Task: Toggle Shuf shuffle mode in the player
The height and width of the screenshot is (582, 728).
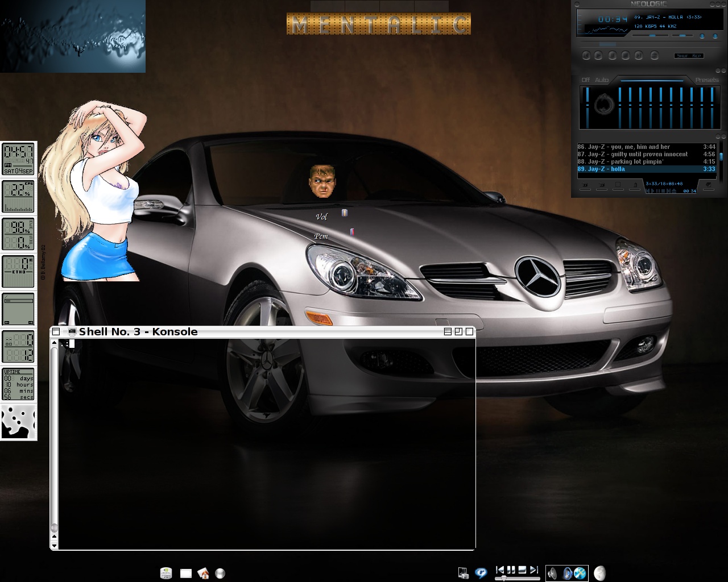Action: click(x=682, y=56)
